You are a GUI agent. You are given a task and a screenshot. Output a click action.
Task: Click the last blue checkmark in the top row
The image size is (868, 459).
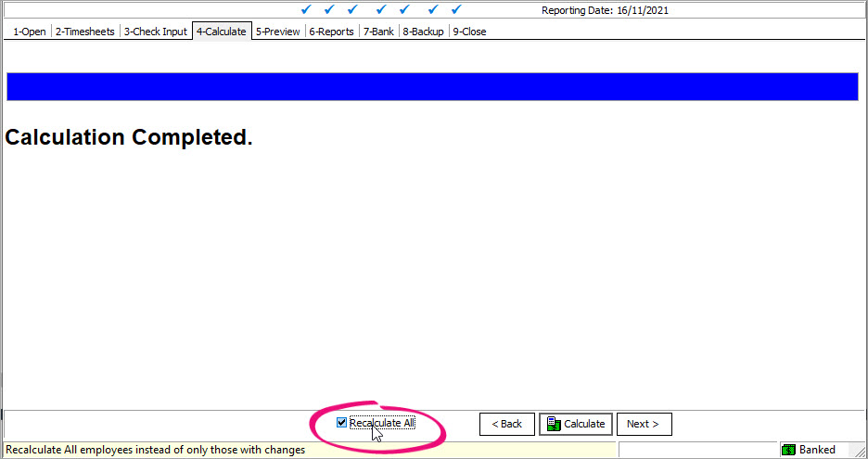tap(455, 10)
